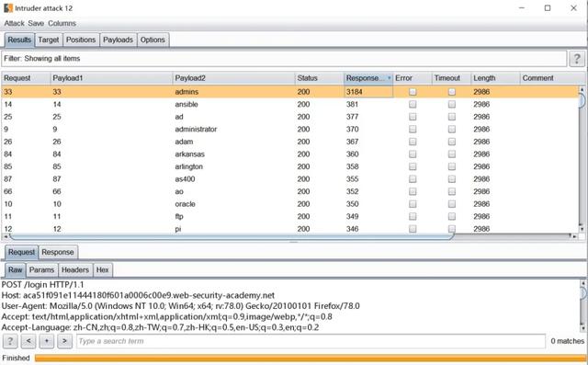Toggle Error checkbox in ansible row
The image size is (588, 365).
tap(413, 104)
